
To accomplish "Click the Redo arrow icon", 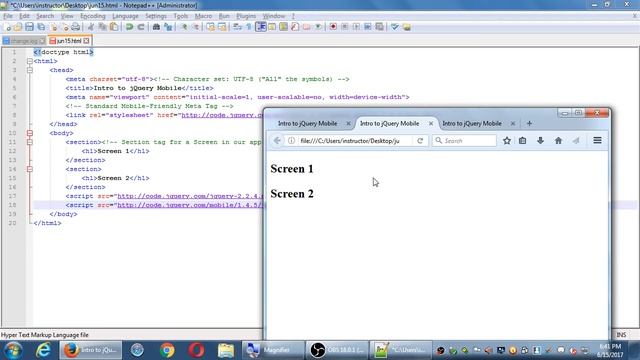I will coord(141,27).
